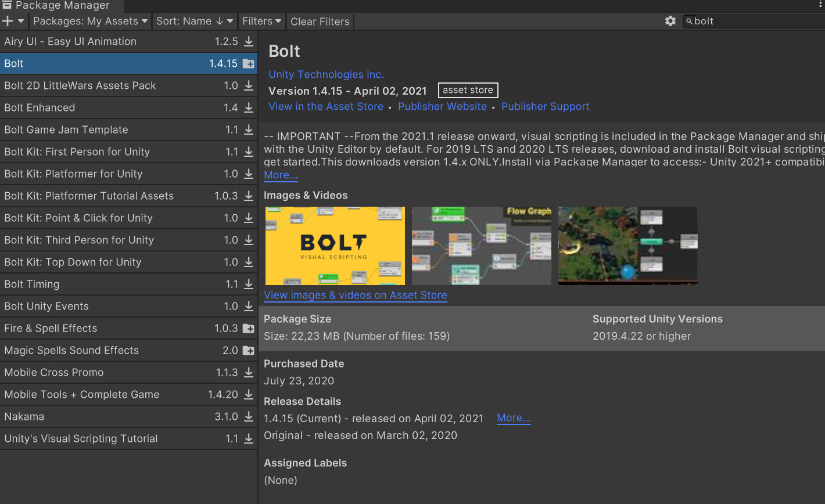Import the Fire & Spell Effects package
Image resolution: width=825 pixels, height=504 pixels.
[x=249, y=328]
